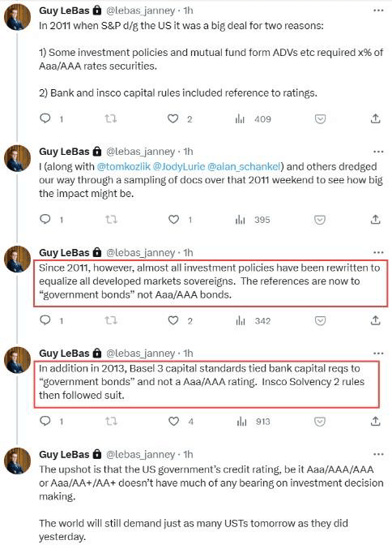Bookmark the tweet with 342 views
This screenshot has height=553, width=392.
[x=320, y=320]
